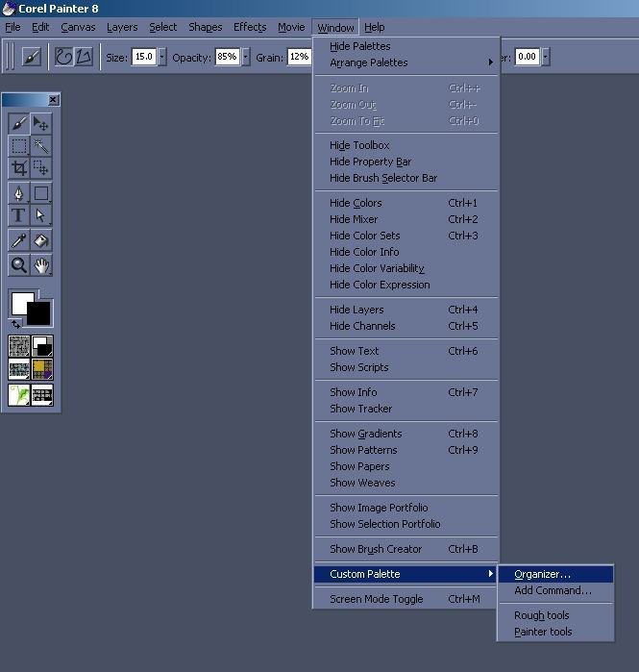The image size is (639, 672).
Task: Open Rough tools custom palette
Action: click(555, 615)
